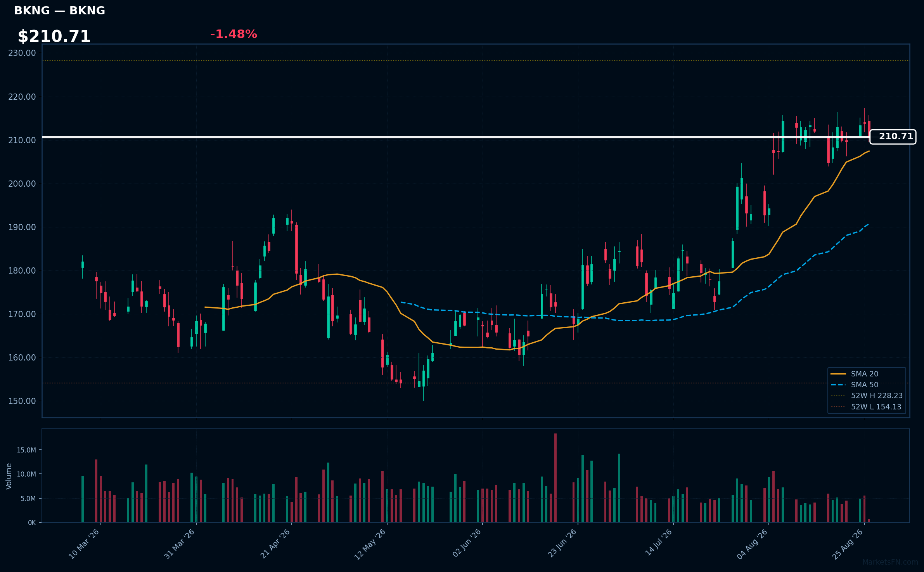
Task: Click the 160.00 price axis label
Action: [22, 357]
